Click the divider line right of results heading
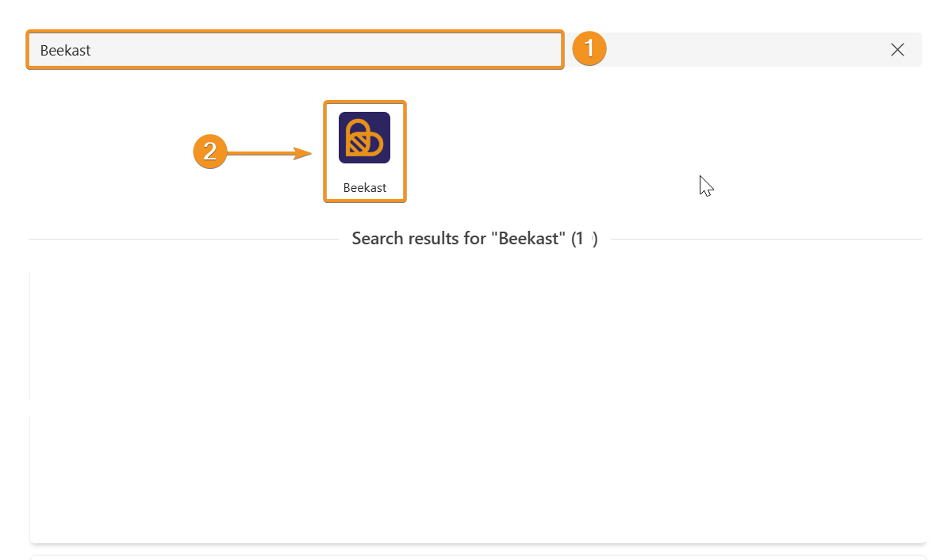The height and width of the screenshot is (560, 948). [766, 239]
